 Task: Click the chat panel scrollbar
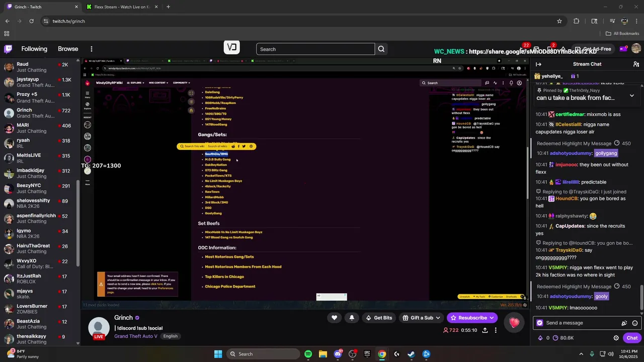coord(641,298)
